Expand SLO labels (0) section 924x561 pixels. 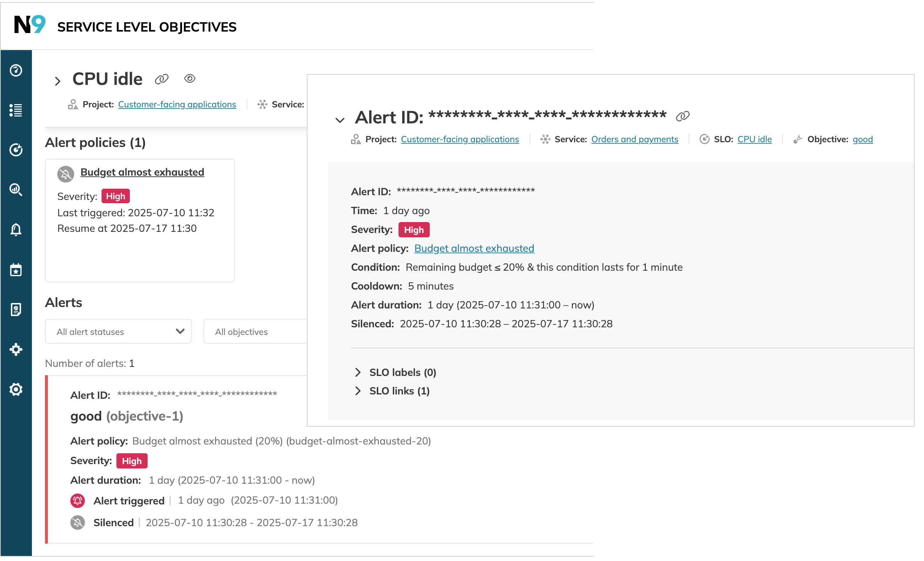(x=395, y=372)
